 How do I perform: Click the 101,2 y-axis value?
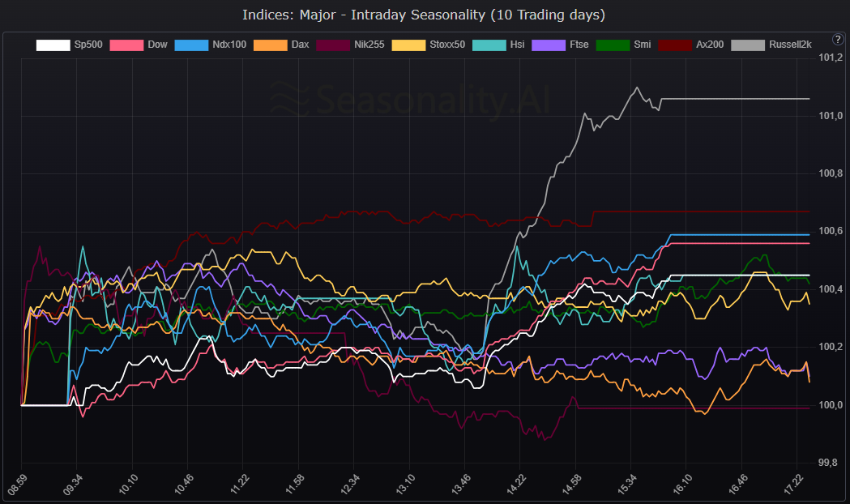tap(830, 58)
